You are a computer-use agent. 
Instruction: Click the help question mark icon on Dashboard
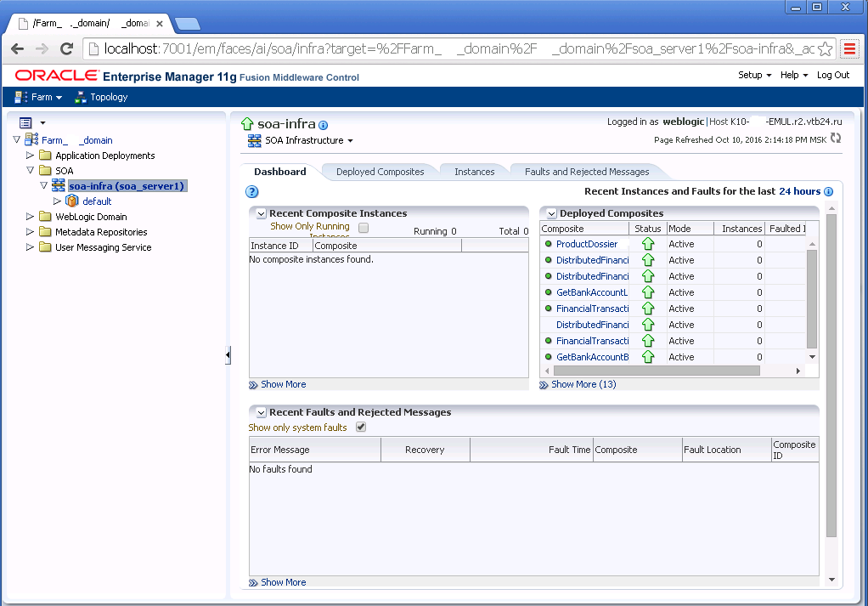(x=252, y=191)
